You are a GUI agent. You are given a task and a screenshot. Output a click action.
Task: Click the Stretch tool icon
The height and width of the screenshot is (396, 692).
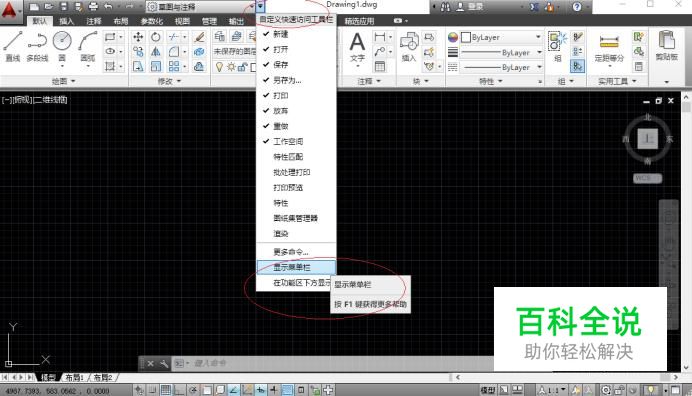coord(138,67)
